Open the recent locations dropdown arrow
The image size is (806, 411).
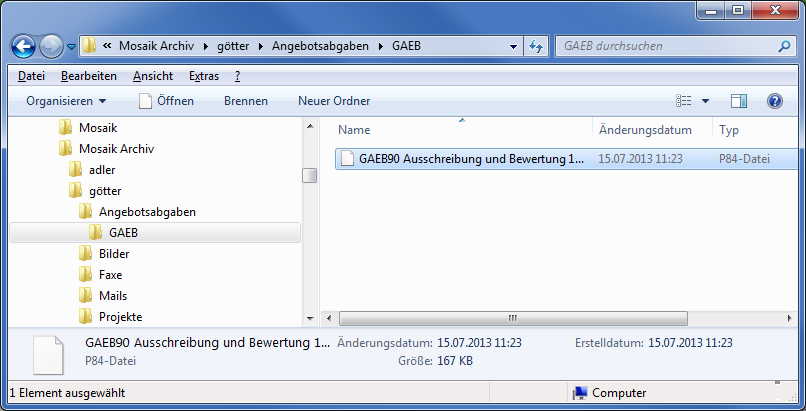(71, 47)
